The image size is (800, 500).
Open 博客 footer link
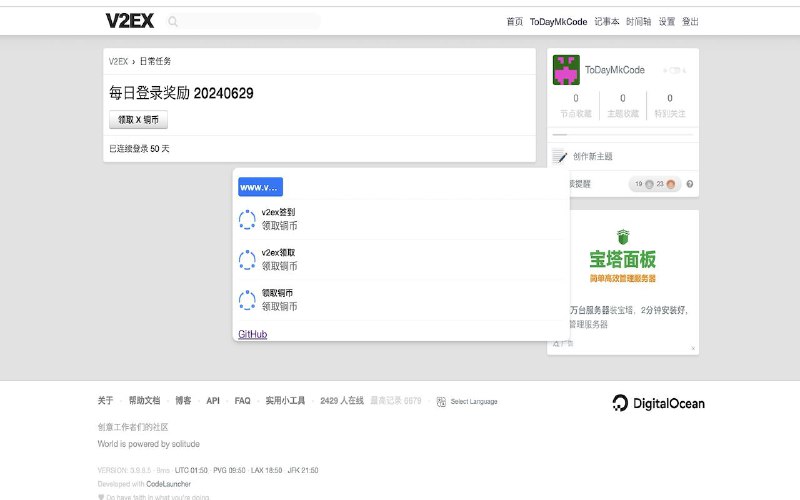183,401
